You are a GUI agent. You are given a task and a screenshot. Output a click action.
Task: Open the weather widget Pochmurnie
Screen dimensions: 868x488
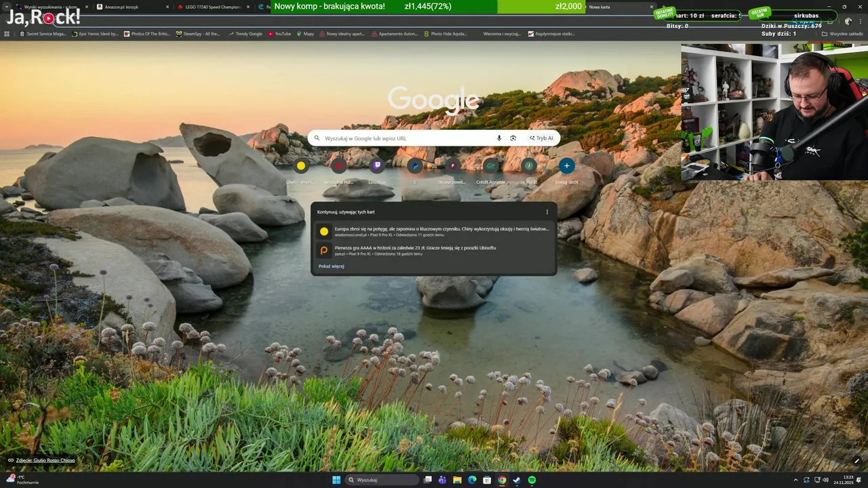coord(22,479)
